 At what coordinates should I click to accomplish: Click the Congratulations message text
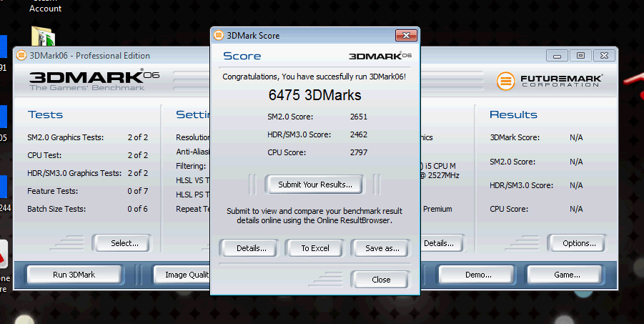(x=314, y=77)
